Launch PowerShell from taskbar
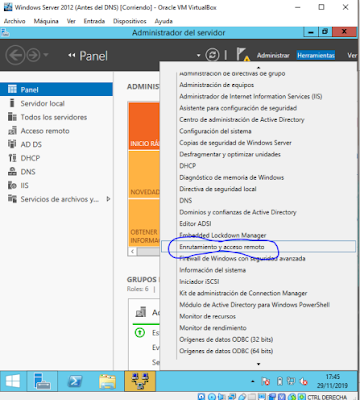This screenshot has width=360, height=400. 75,381
